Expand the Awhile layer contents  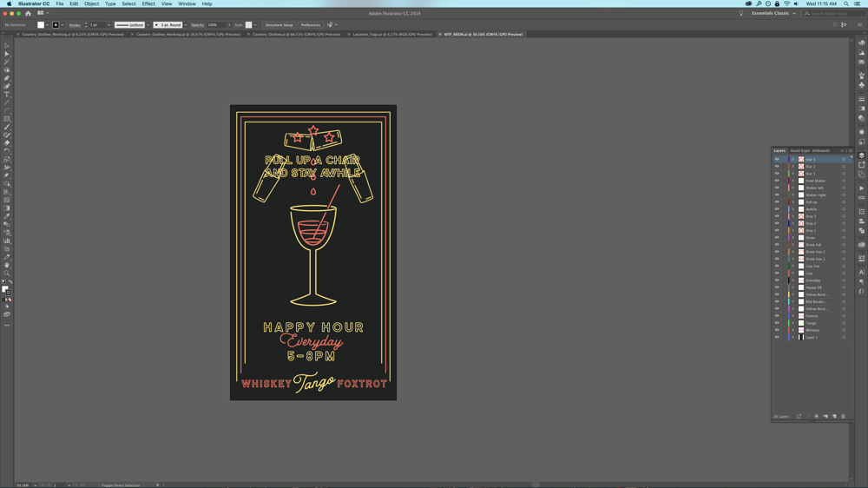coord(792,209)
